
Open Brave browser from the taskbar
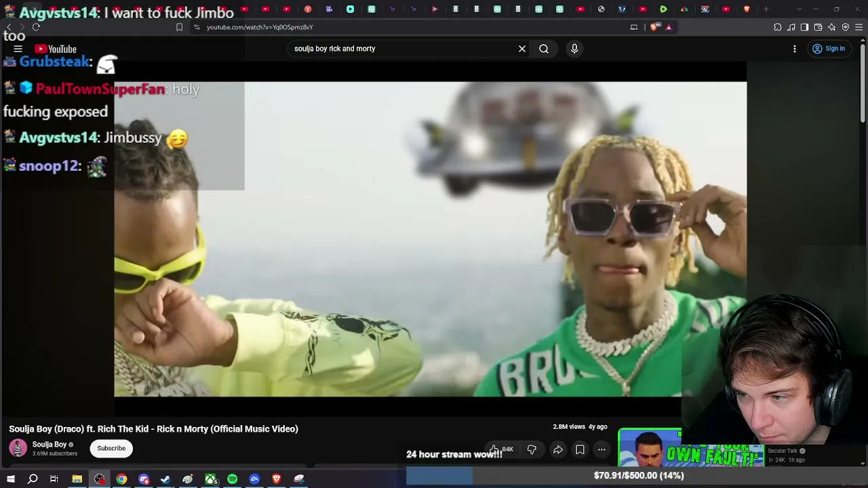click(x=277, y=479)
